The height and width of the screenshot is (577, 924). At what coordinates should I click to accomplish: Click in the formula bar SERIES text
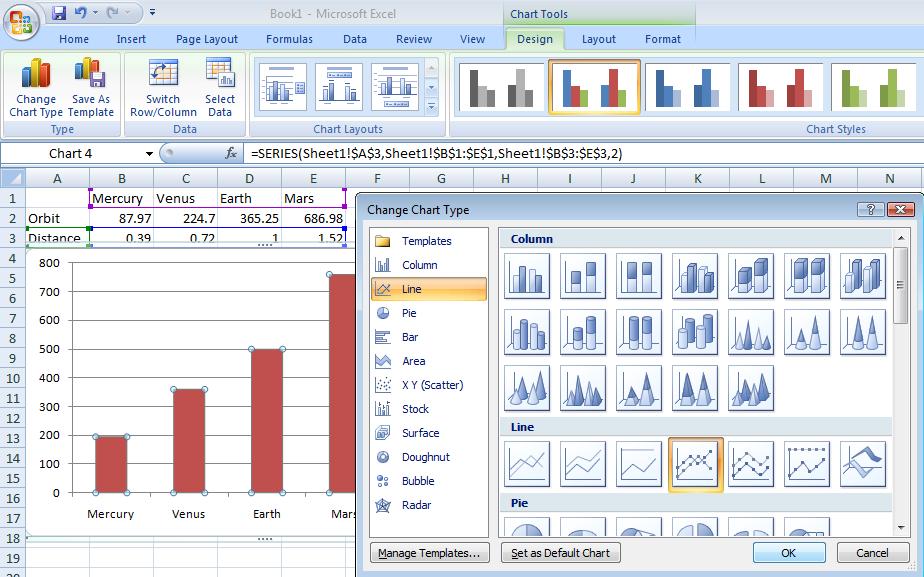coord(436,153)
